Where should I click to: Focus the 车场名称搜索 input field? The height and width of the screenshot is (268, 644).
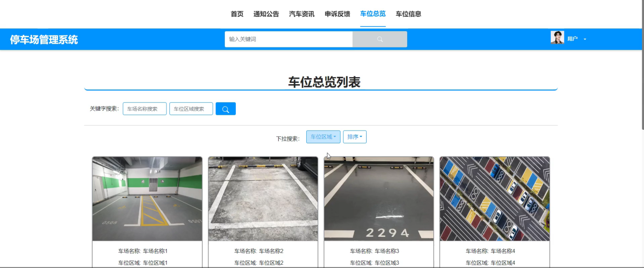(x=145, y=109)
